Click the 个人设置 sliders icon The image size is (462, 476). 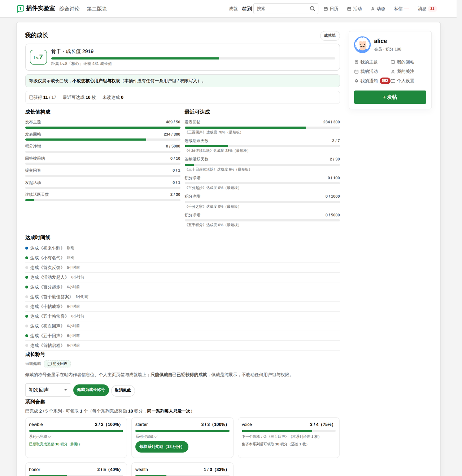pyautogui.click(x=393, y=81)
